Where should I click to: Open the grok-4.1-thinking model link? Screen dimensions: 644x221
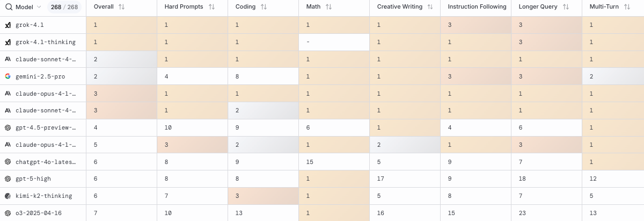[x=46, y=42]
